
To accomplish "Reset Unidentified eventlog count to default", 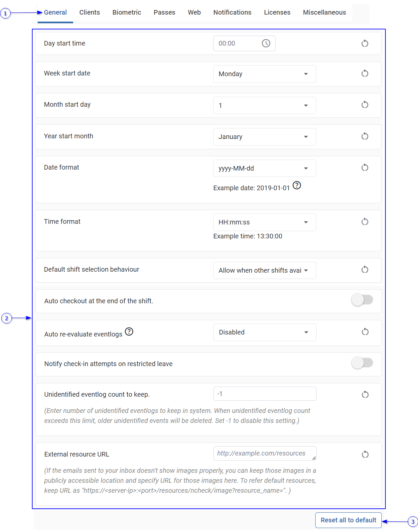I will (365, 395).
